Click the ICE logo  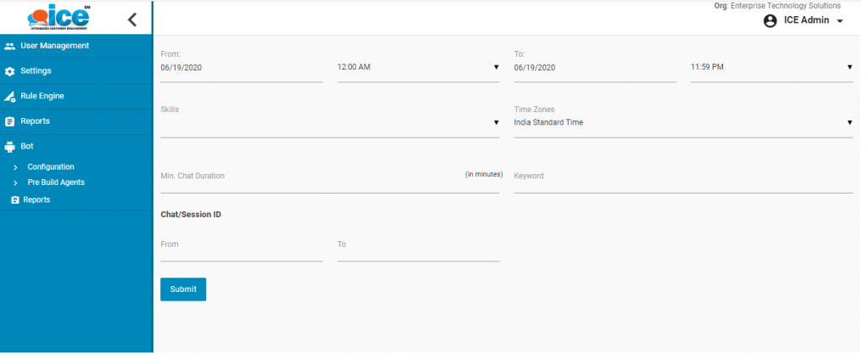pyautogui.click(x=58, y=18)
